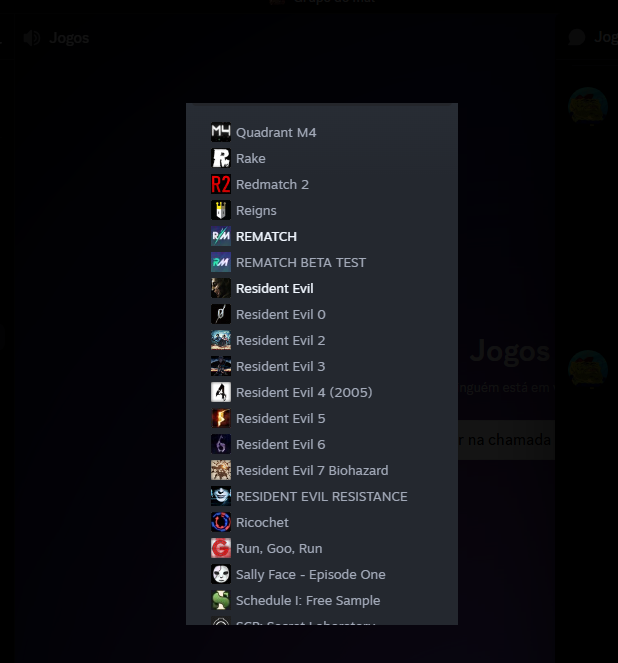Open the Jogos voice channel label
This screenshot has width=618, height=663.
[69, 38]
